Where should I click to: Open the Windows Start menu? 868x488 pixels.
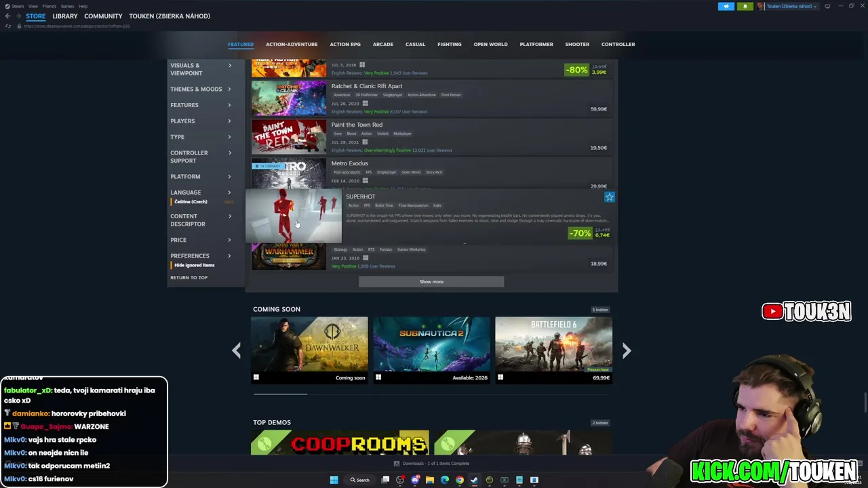click(x=334, y=480)
